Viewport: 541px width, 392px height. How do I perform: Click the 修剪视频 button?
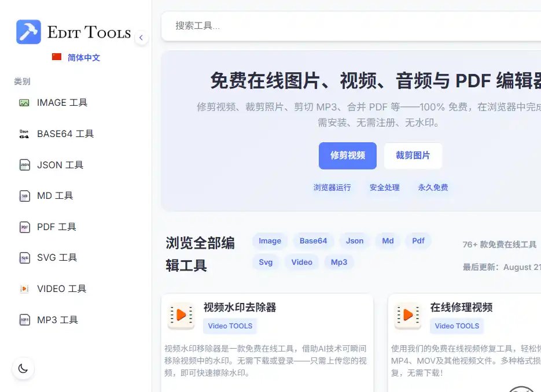(347, 156)
